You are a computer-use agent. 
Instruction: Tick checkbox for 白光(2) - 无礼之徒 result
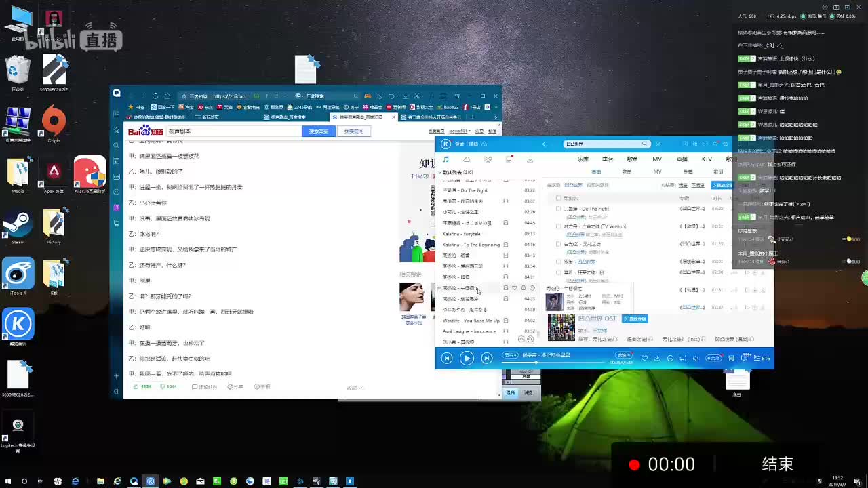(558, 244)
